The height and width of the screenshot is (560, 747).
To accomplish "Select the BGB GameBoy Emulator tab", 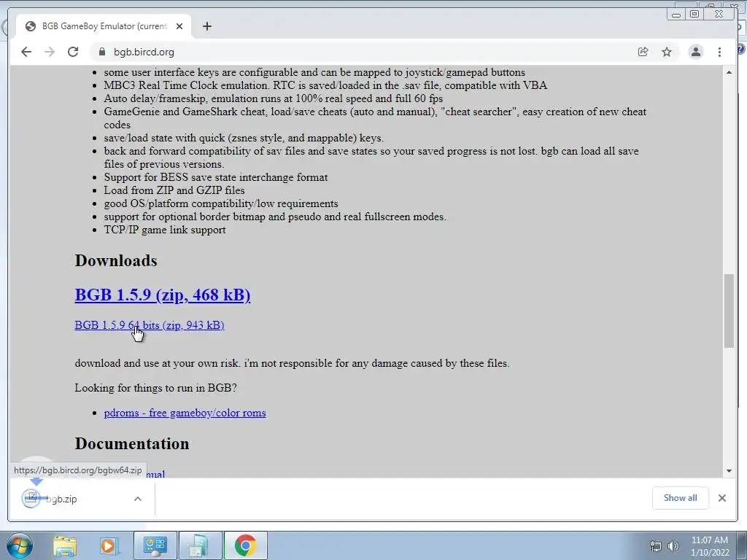I will [x=104, y=26].
